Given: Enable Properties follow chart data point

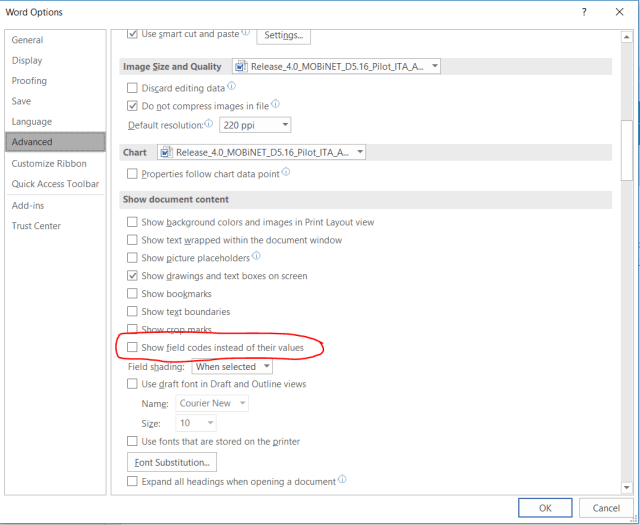Looking at the screenshot, I should tap(132, 174).
